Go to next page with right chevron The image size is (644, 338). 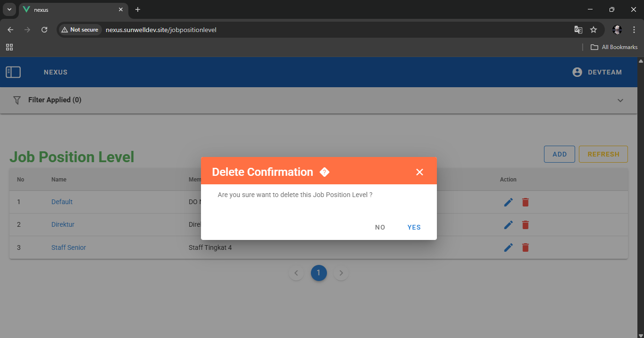(x=341, y=273)
